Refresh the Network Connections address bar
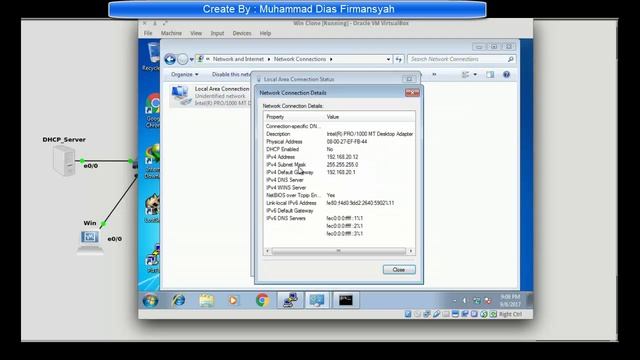640x360 pixels. pyautogui.click(x=398, y=59)
